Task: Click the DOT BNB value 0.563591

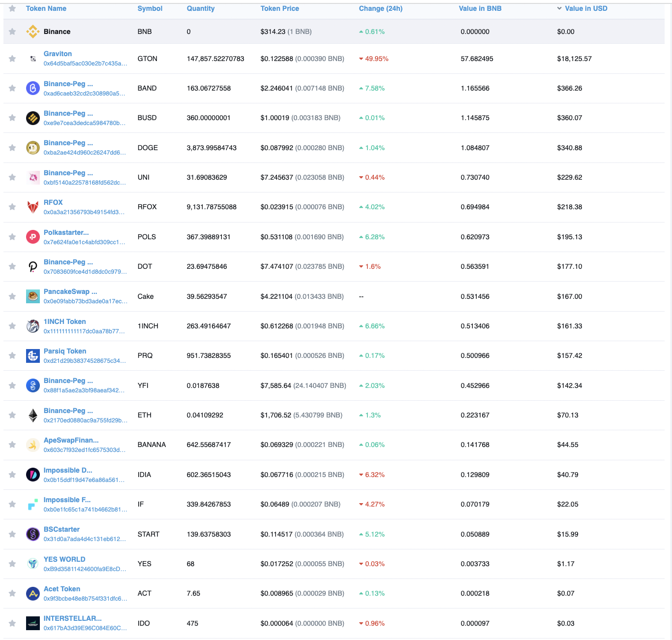Action: [475, 266]
